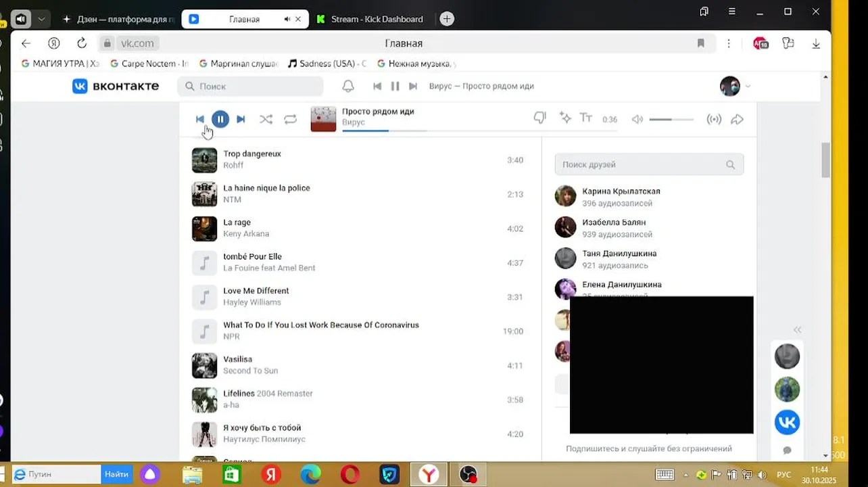Play the track La haine nique la police
The height and width of the screenshot is (487, 868).
[358, 194]
